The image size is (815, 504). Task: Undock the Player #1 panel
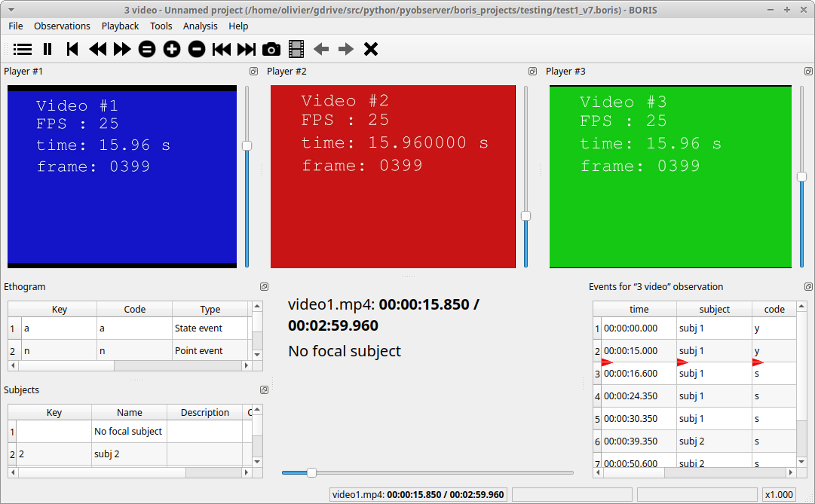click(253, 71)
